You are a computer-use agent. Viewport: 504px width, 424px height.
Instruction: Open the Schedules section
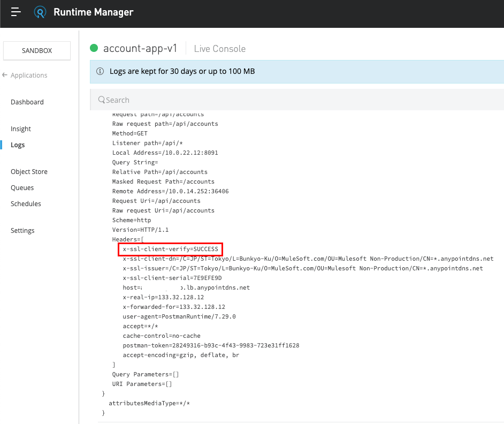[x=26, y=204]
